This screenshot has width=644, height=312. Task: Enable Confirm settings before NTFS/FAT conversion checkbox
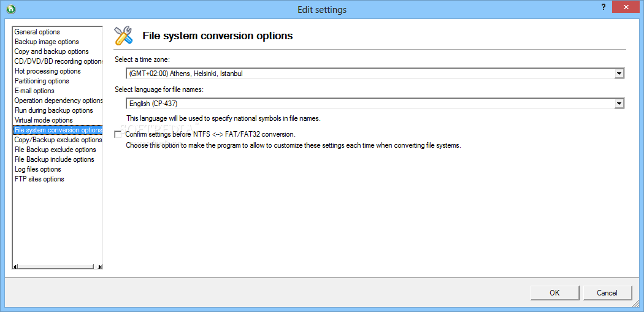click(x=118, y=134)
